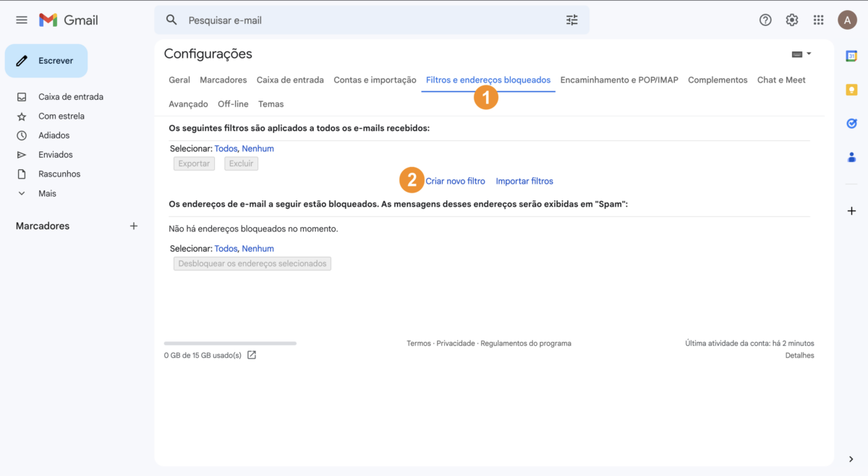Click the search magnifier icon

tap(171, 20)
